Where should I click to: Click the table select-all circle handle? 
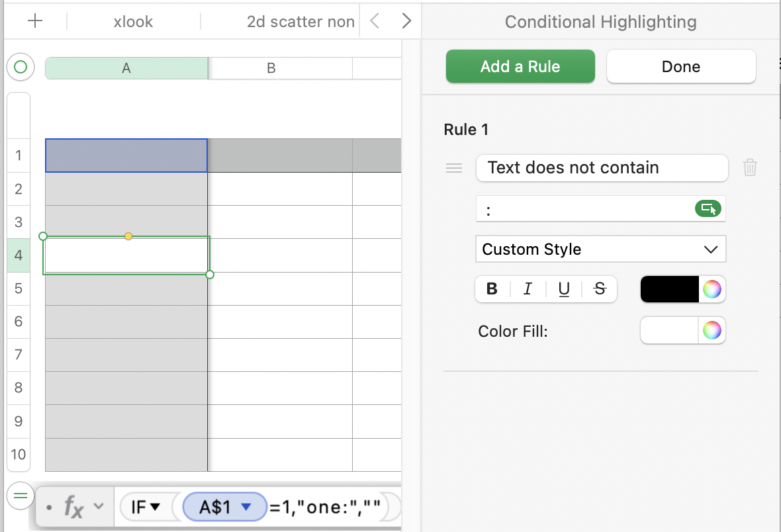point(21,67)
